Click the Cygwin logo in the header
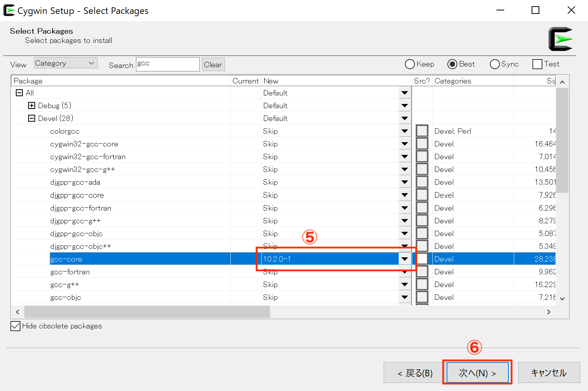The height and width of the screenshot is (391, 588). pos(561,39)
